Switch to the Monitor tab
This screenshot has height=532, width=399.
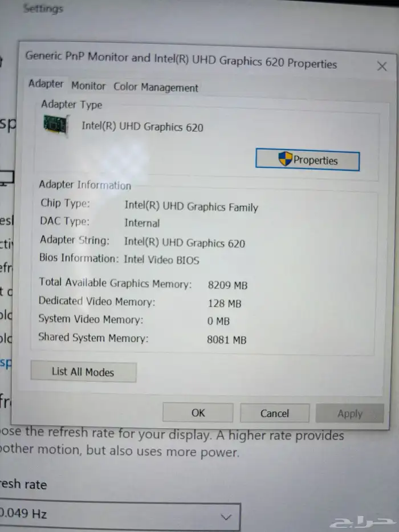point(88,86)
